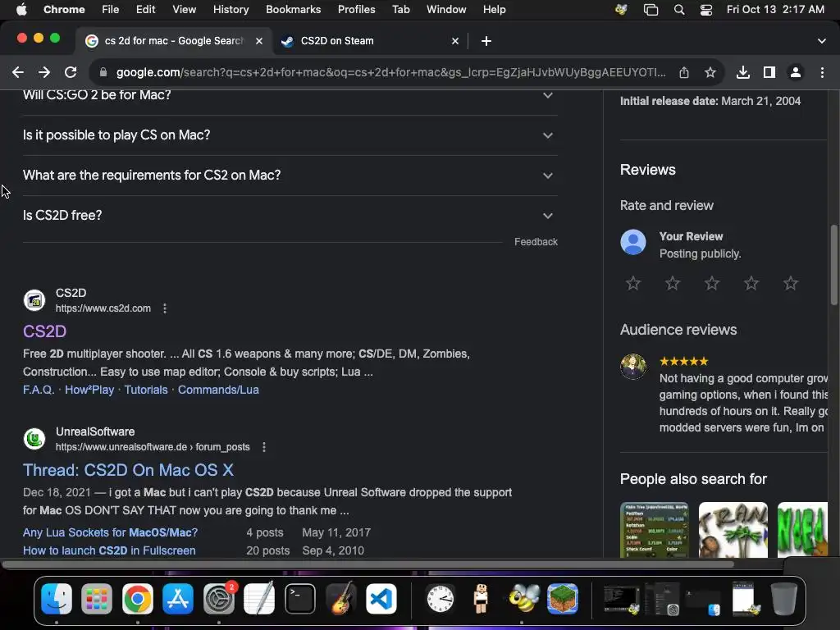Reload the Google search page
This screenshot has height=630, width=840.
pyautogui.click(x=71, y=72)
